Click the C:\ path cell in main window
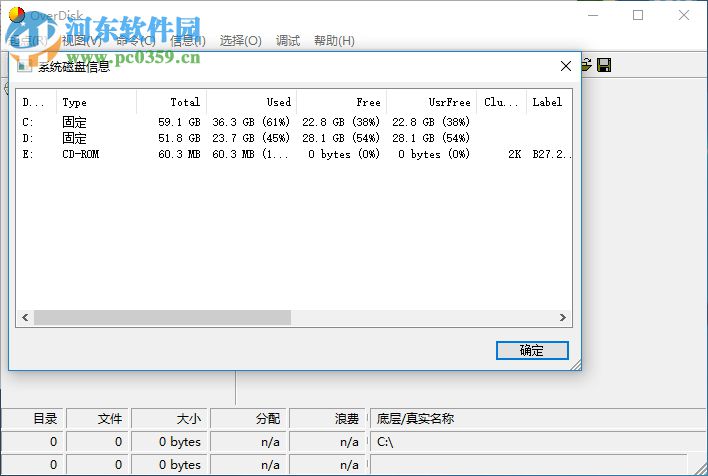 537,442
